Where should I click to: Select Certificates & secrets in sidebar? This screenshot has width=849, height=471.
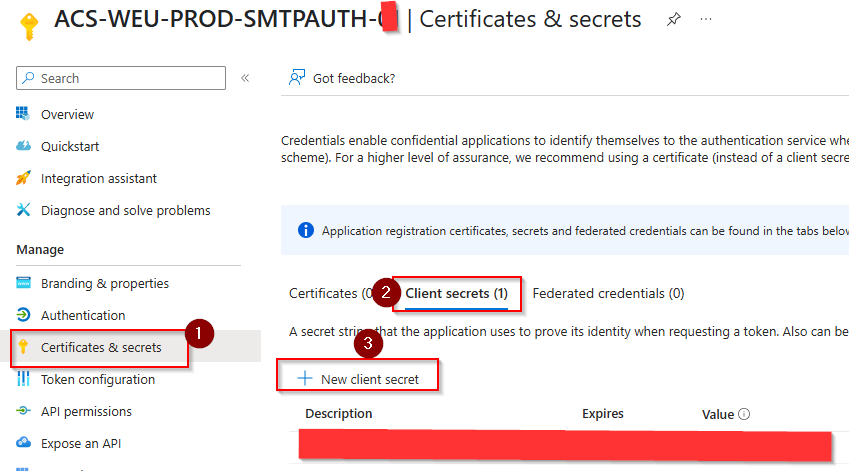100,347
